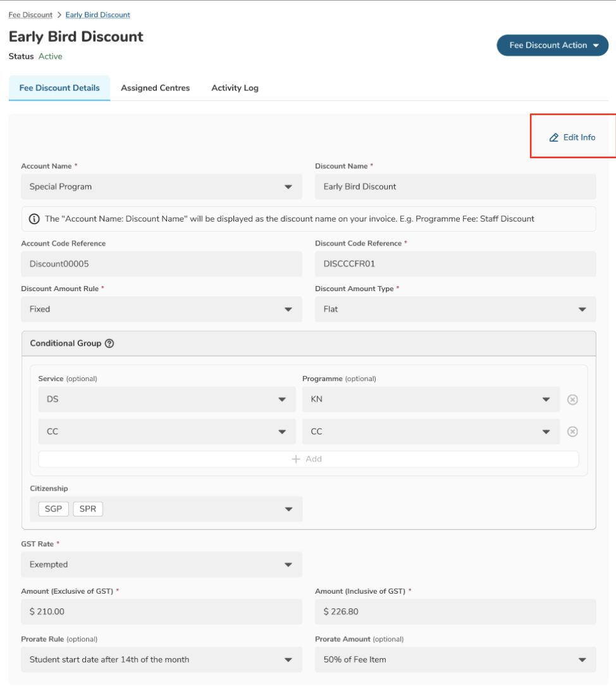This screenshot has width=616, height=700.
Task: Open the Activity Log tab
Action: 235,88
